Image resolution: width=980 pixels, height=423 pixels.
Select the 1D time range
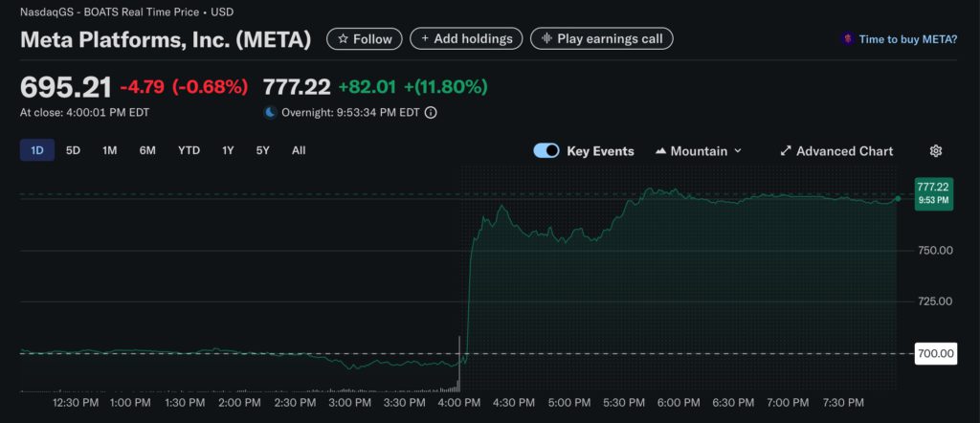(37, 150)
